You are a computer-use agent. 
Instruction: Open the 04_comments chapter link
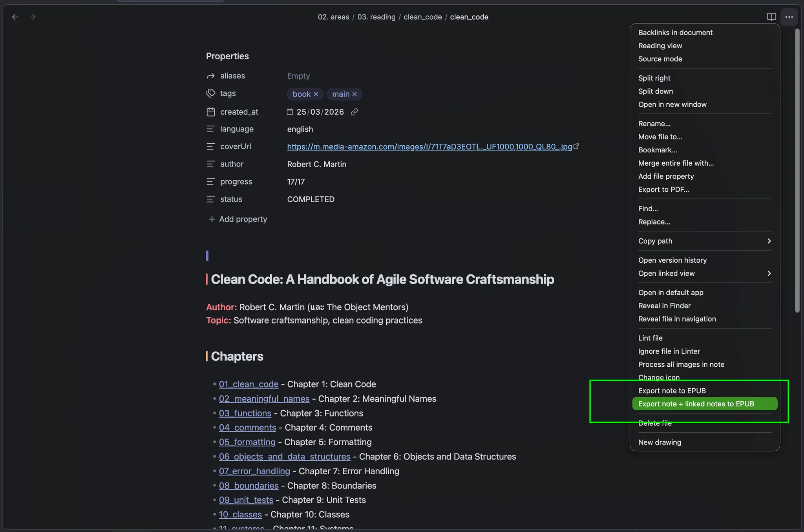247,428
